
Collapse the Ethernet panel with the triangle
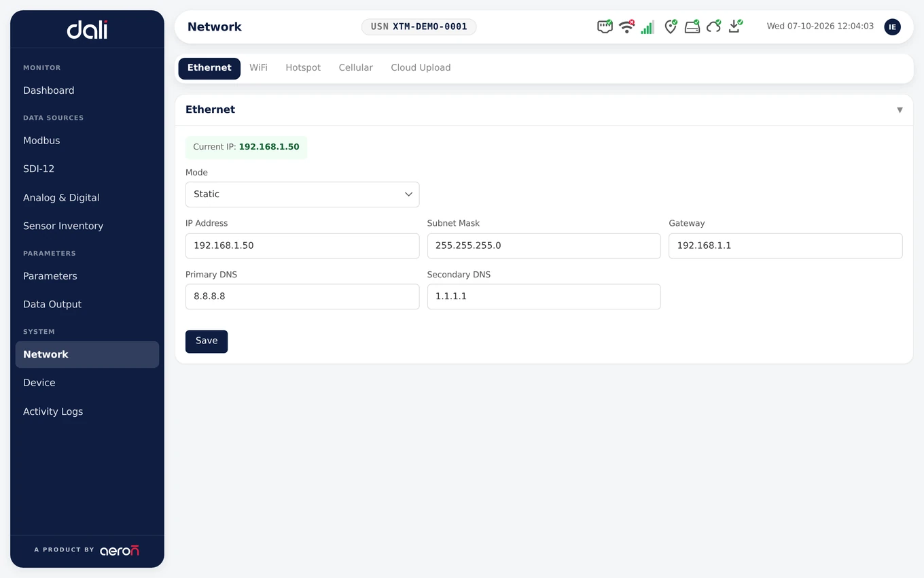[900, 110]
